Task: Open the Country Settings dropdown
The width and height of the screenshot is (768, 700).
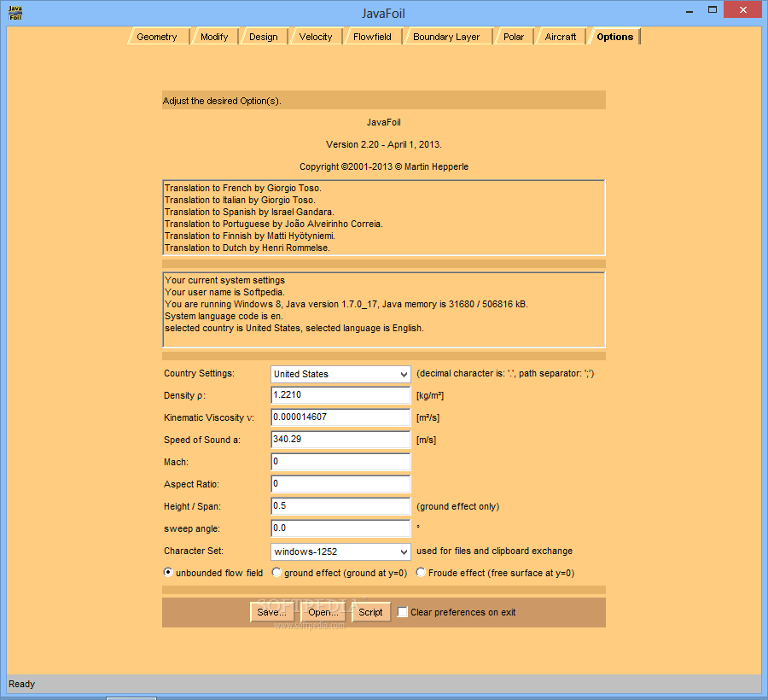Action: tap(340, 374)
